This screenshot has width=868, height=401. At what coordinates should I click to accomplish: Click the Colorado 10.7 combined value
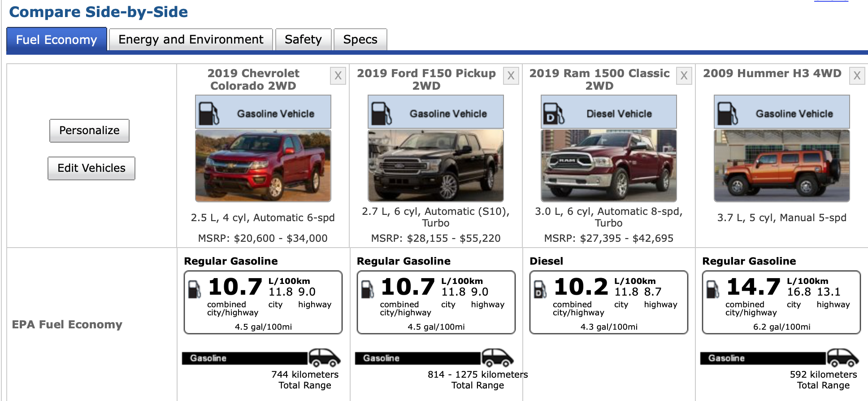[x=235, y=287]
